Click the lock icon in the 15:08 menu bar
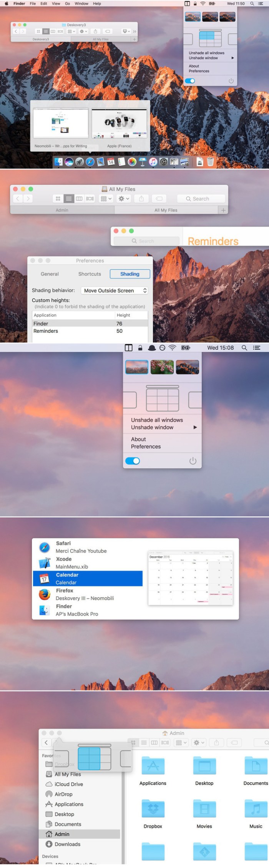 (140, 348)
